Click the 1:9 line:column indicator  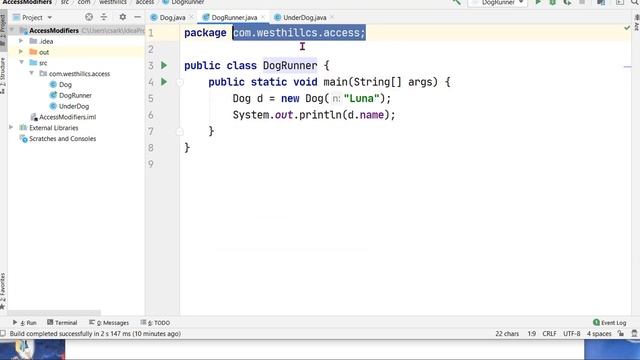pyautogui.click(x=531, y=333)
